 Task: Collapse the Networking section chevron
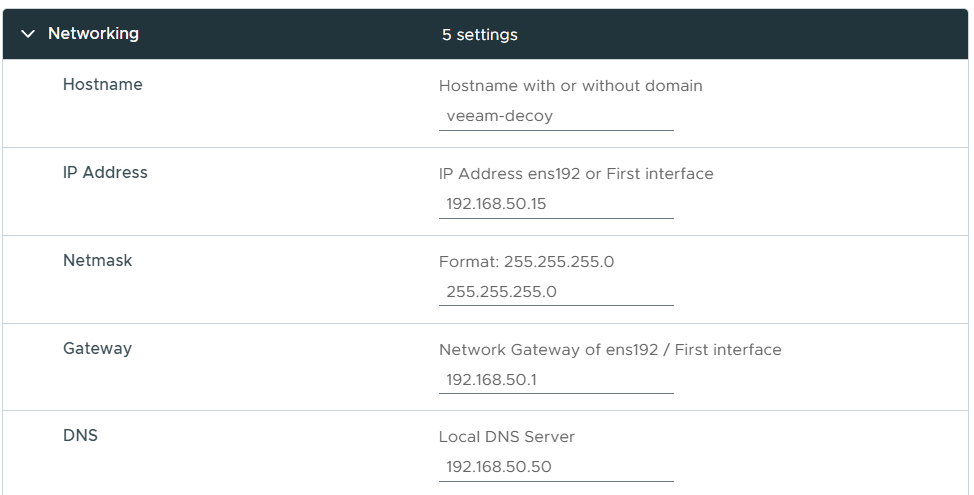tap(27, 34)
